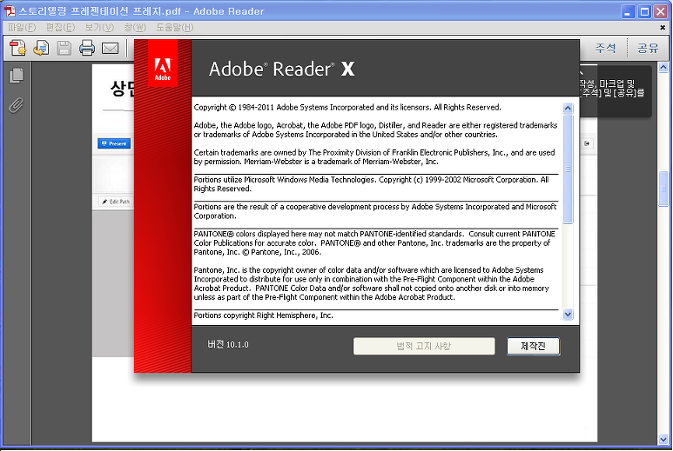Click the 제작진 credits button
673x451 pixels.
[x=534, y=346]
